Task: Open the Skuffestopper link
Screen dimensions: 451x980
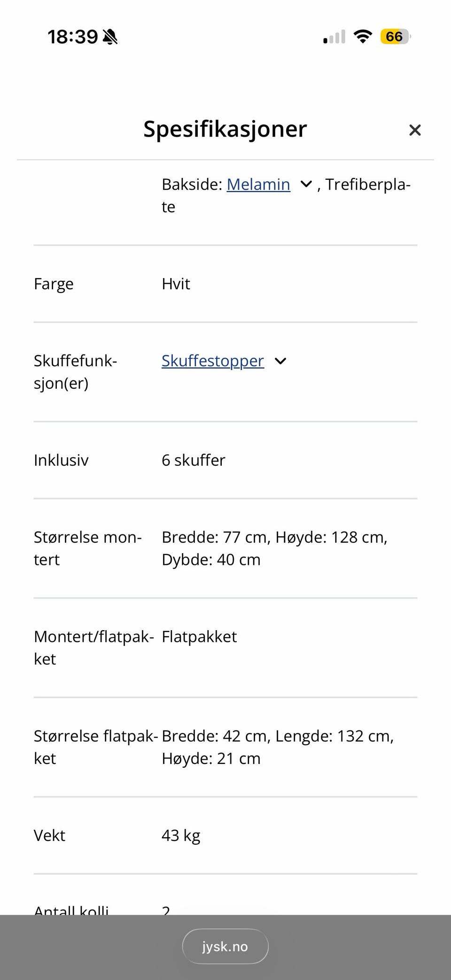Action: [x=213, y=361]
